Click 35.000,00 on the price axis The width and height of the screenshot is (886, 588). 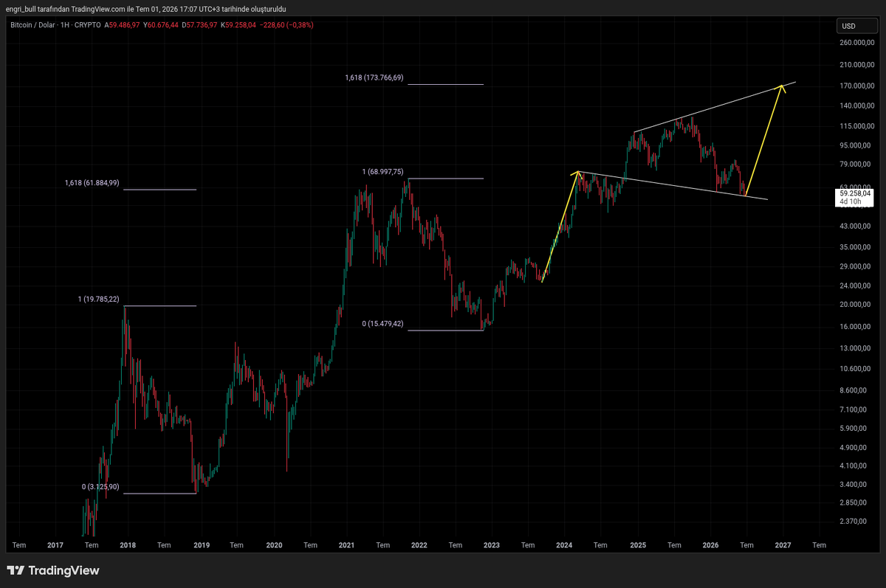point(856,247)
